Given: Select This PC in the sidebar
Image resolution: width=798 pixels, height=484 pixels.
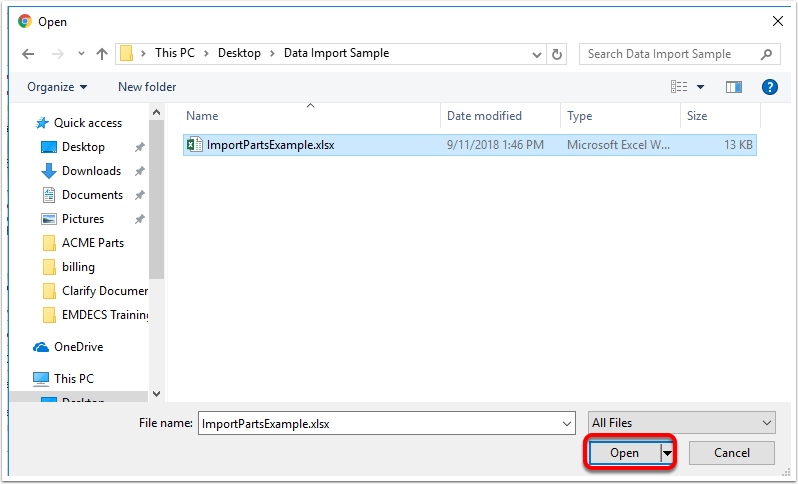Looking at the screenshot, I should (x=74, y=379).
